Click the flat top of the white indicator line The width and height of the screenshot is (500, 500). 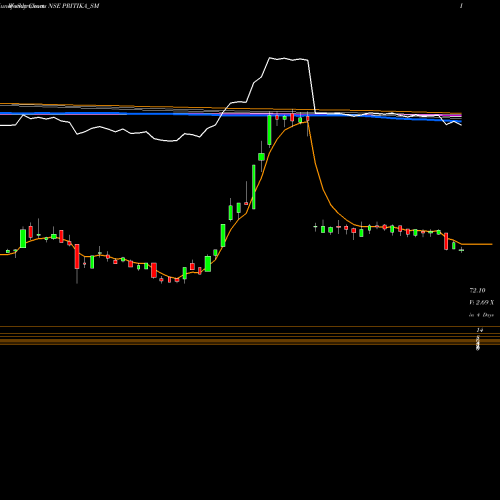289,59
